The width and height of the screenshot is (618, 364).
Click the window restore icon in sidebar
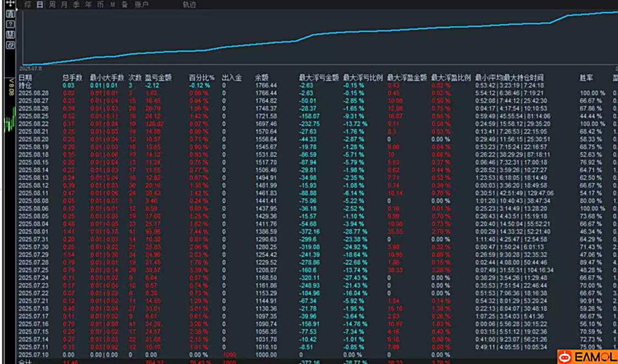coord(10,45)
